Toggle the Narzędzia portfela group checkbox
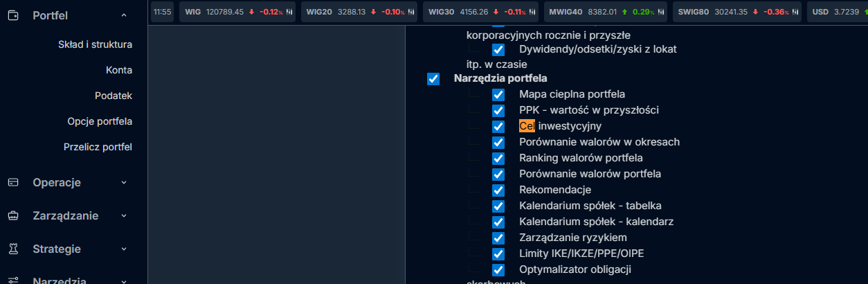Viewport: 868px width, 284px height. pyautogui.click(x=433, y=79)
